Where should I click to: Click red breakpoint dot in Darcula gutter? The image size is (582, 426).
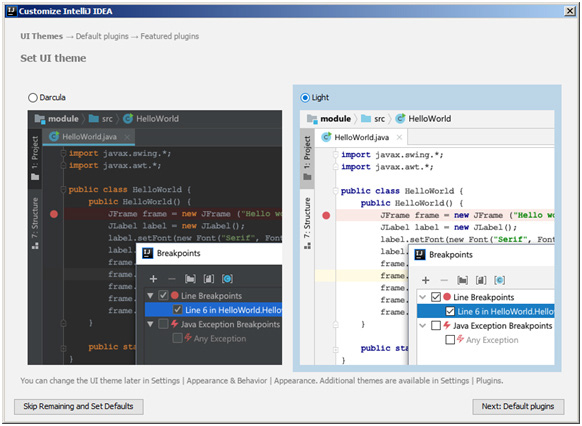coord(54,214)
